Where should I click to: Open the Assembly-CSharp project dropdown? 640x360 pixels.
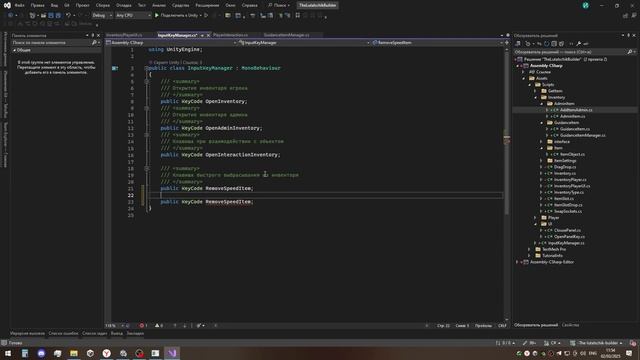tap(171, 42)
